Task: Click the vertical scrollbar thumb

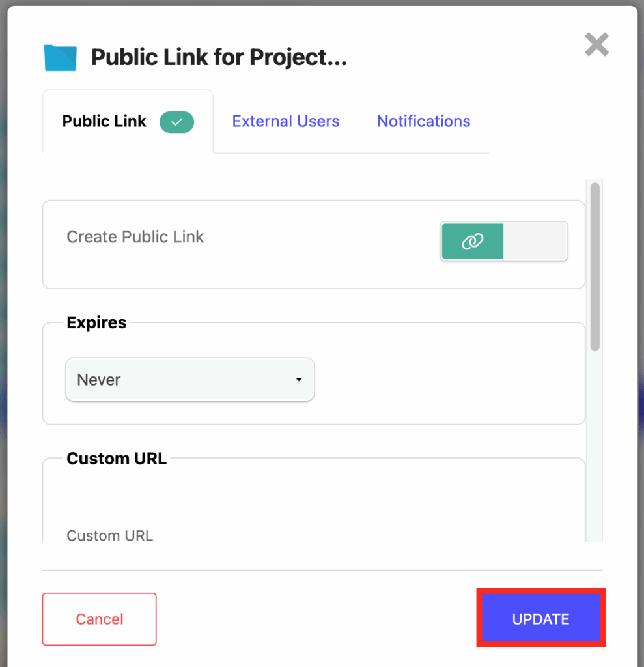Action: point(595,267)
